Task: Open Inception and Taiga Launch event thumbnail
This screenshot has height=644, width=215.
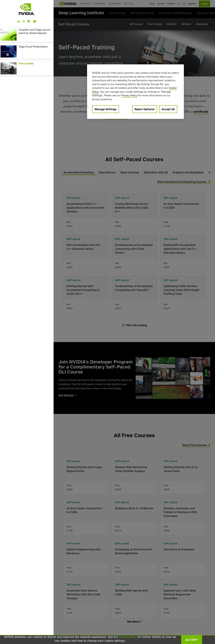Action: pyautogui.click(x=9, y=34)
